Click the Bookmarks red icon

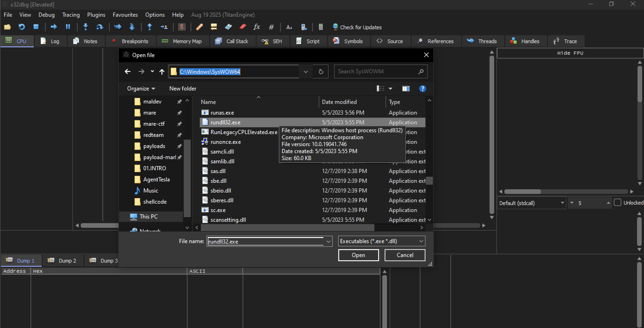point(242,27)
